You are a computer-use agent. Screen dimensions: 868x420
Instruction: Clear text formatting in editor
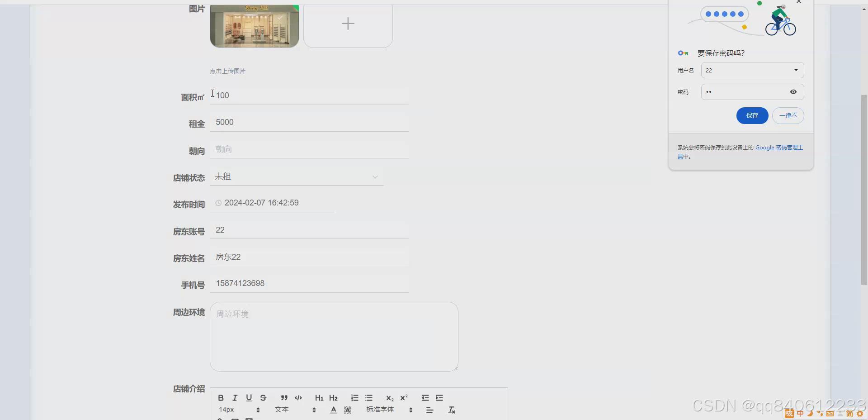pos(452,410)
